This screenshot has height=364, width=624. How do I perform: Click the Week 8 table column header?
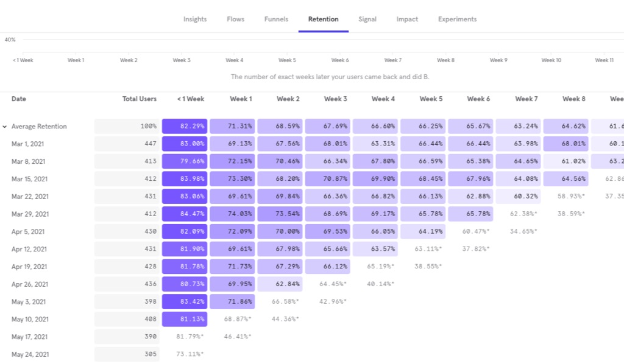(573, 99)
